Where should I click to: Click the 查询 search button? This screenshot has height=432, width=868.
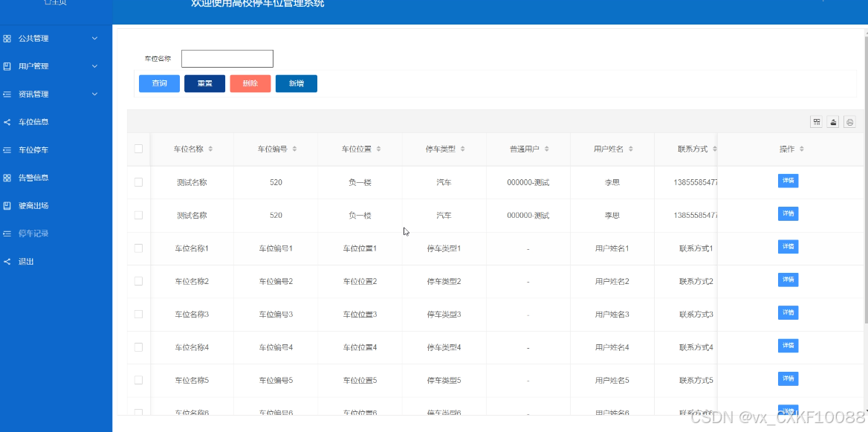[x=160, y=83]
